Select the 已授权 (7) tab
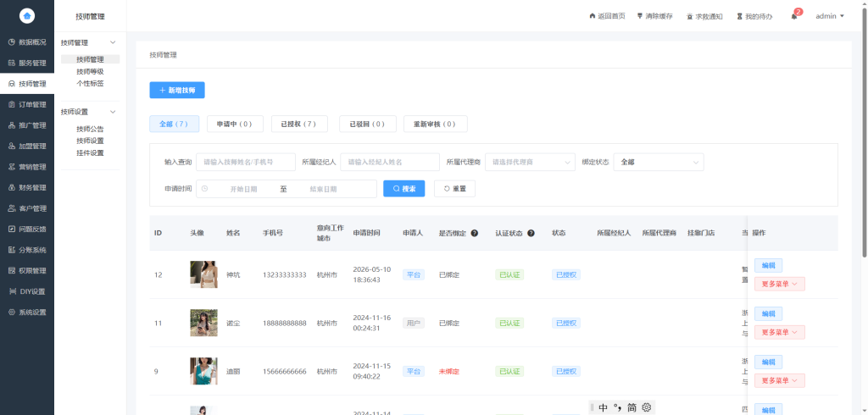This screenshot has height=415, width=868. [x=299, y=124]
